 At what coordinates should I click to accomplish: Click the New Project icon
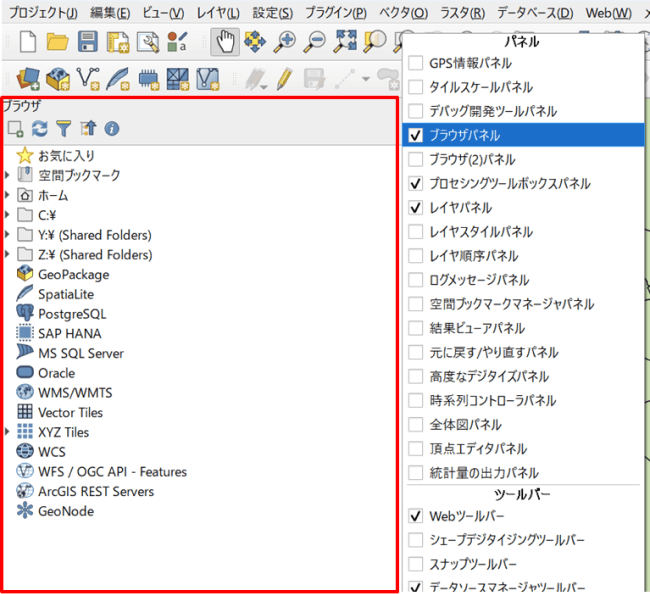point(27,41)
